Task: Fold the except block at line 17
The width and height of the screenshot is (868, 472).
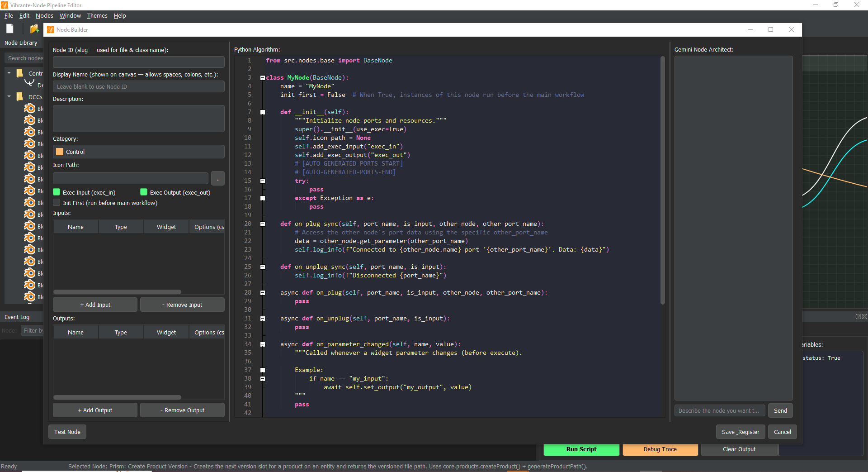Action: (263, 198)
